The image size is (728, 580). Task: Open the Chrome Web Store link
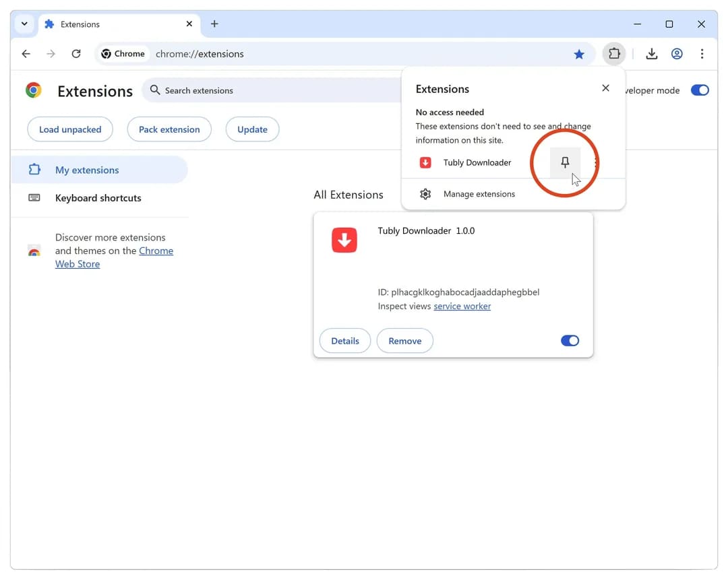pyautogui.click(x=114, y=257)
